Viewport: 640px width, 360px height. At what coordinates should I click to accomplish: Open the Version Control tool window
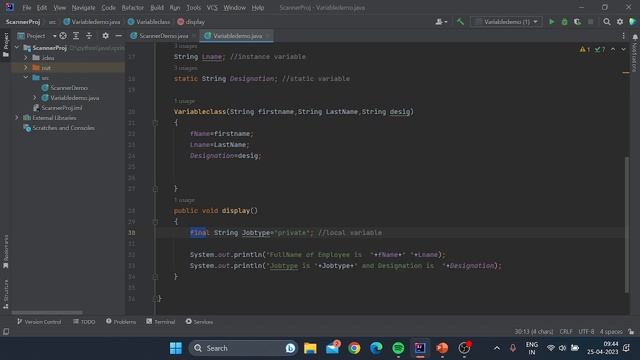(39, 322)
